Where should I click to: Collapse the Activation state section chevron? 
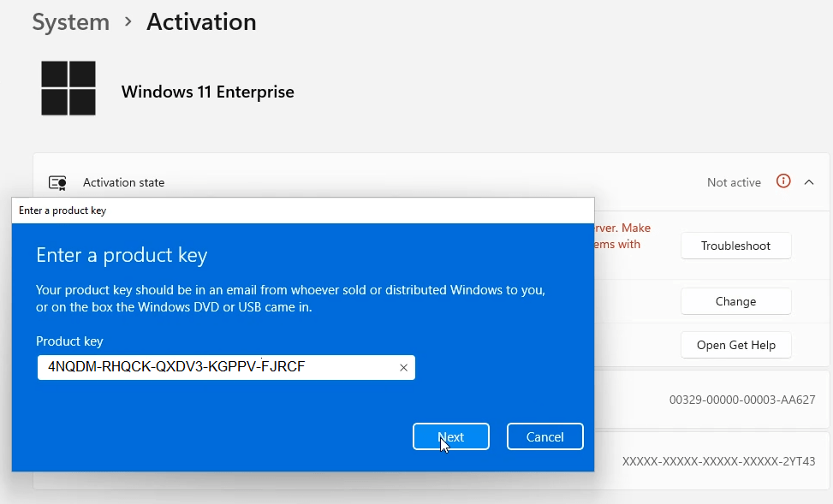pyautogui.click(x=809, y=181)
